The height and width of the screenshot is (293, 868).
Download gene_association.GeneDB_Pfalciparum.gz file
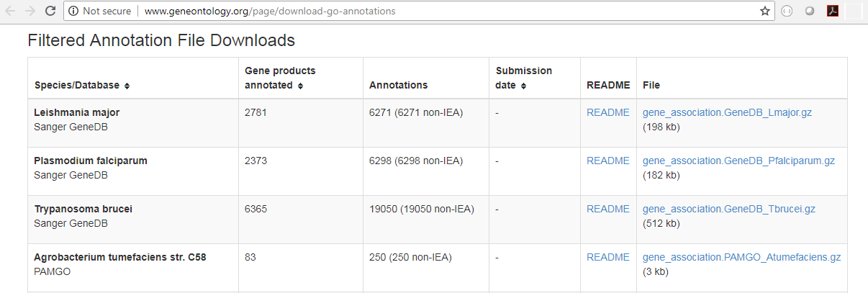(738, 161)
